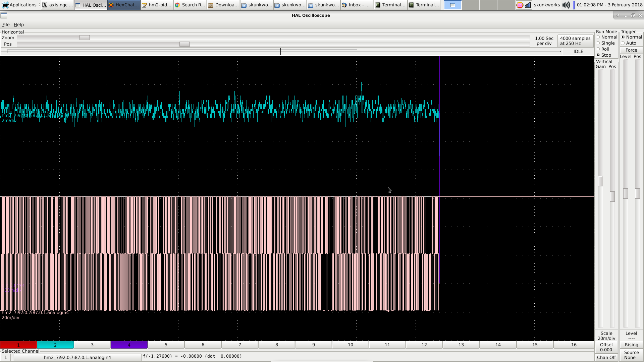644x362 pixels.
Task: Click the volume speaker icon
Action: click(x=566, y=5)
